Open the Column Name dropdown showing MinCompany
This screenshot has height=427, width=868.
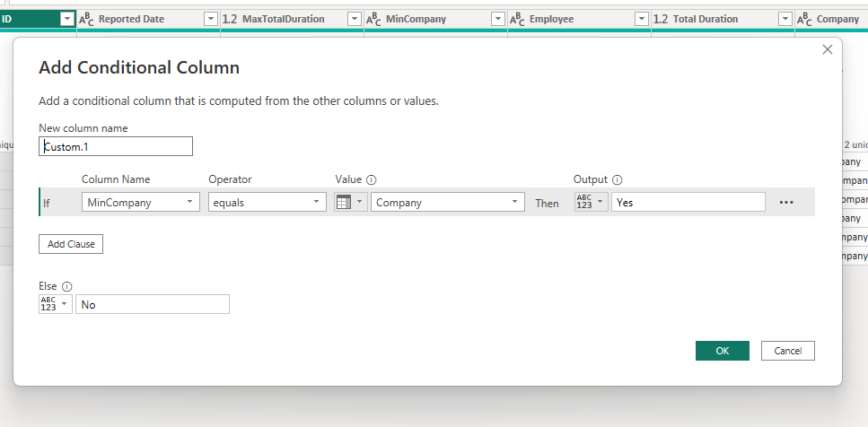click(141, 203)
